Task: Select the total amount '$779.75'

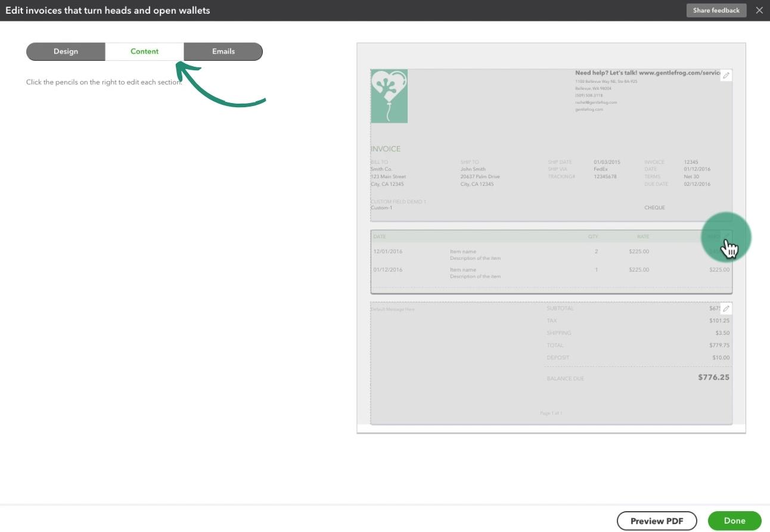Action: (x=719, y=346)
